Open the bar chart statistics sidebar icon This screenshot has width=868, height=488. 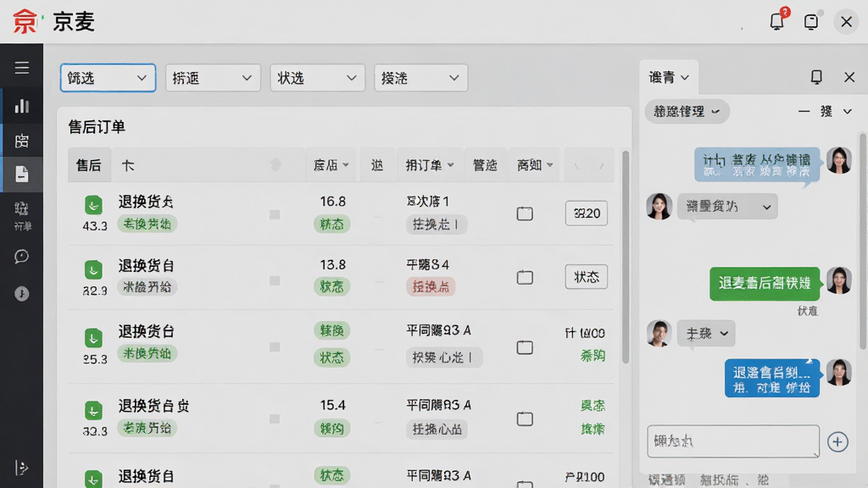(x=21, y=106)
